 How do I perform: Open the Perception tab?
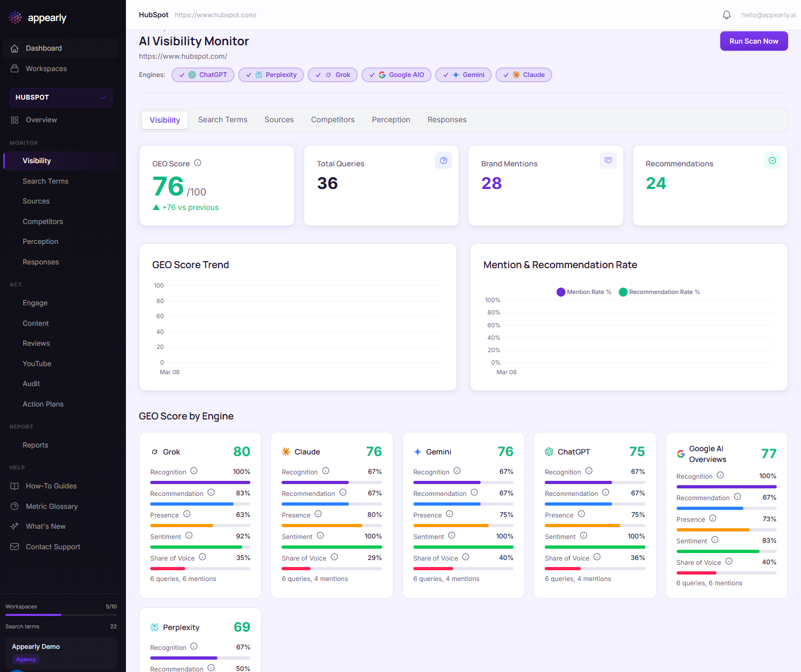pyautogui.click(x=391, y=120)
